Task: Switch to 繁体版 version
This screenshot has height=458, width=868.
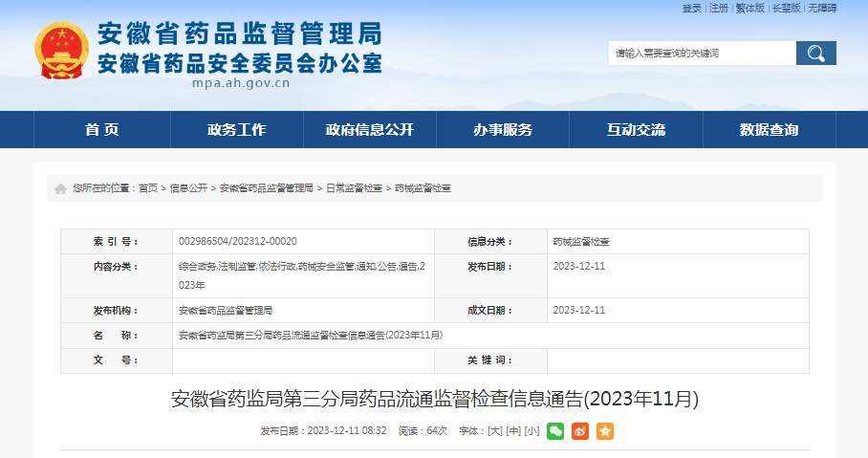Action: tap(750, 9)
